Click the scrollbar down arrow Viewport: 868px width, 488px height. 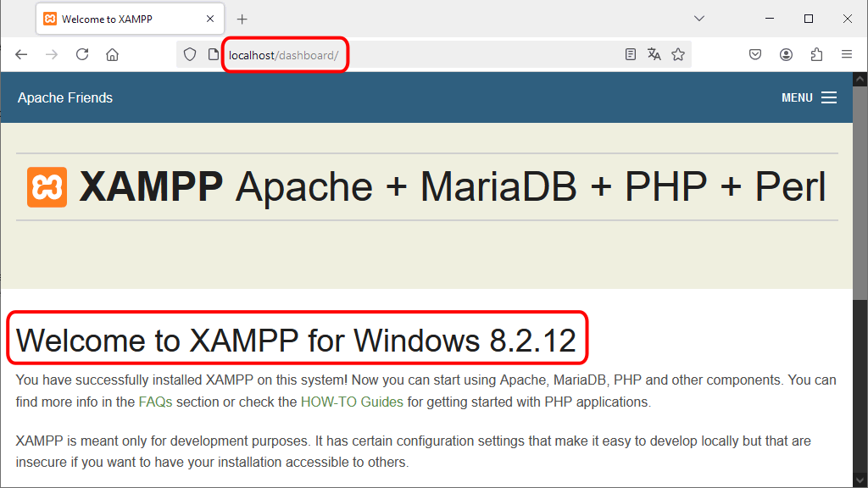pos(860,480)
